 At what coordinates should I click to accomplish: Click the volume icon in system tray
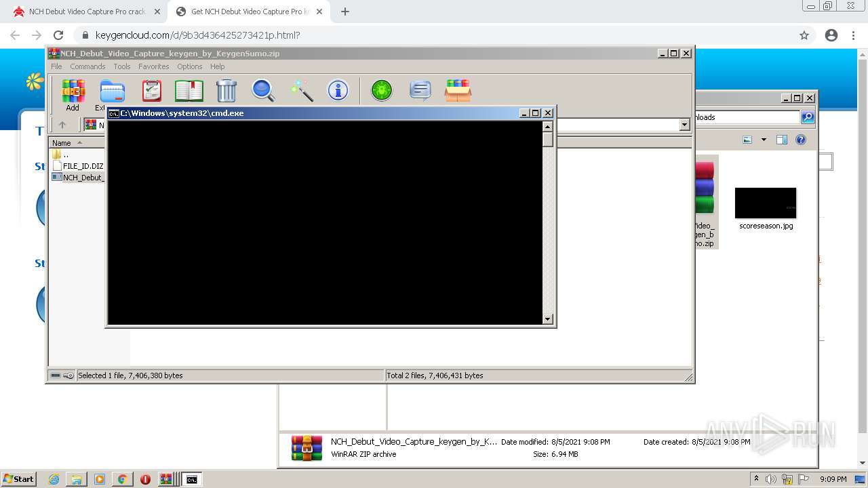tap(771, 479)
